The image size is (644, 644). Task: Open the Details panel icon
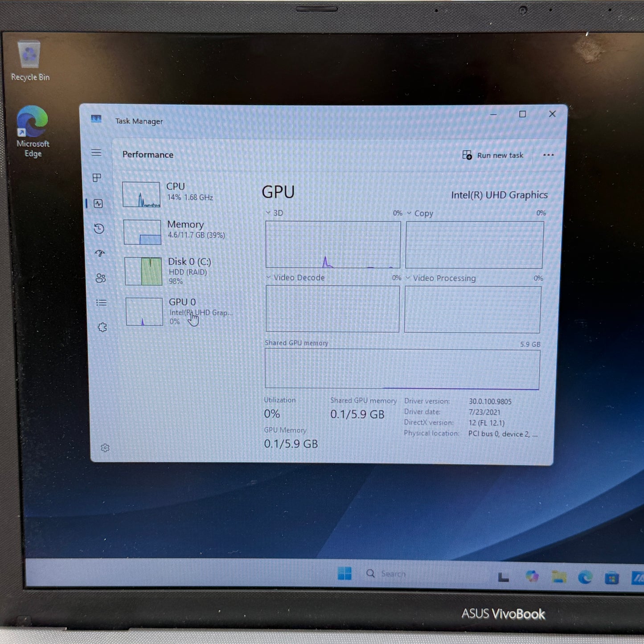(x=101, y=303)
